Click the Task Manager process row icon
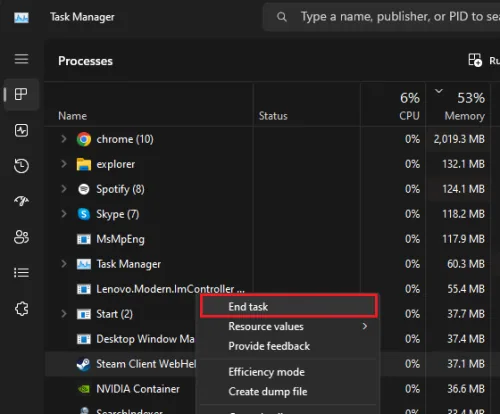The width and height of the screenshot is (500, 414). pyautogui.click(x=84, y=264)
